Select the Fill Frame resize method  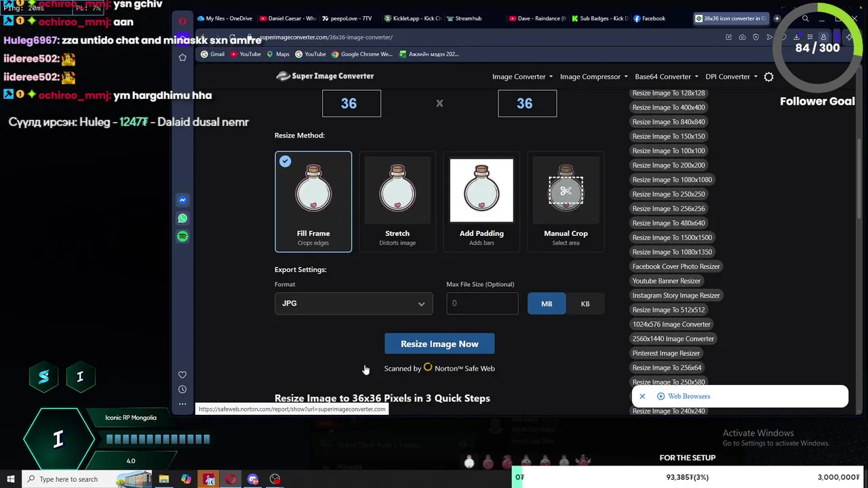click(x=313, y=201)
